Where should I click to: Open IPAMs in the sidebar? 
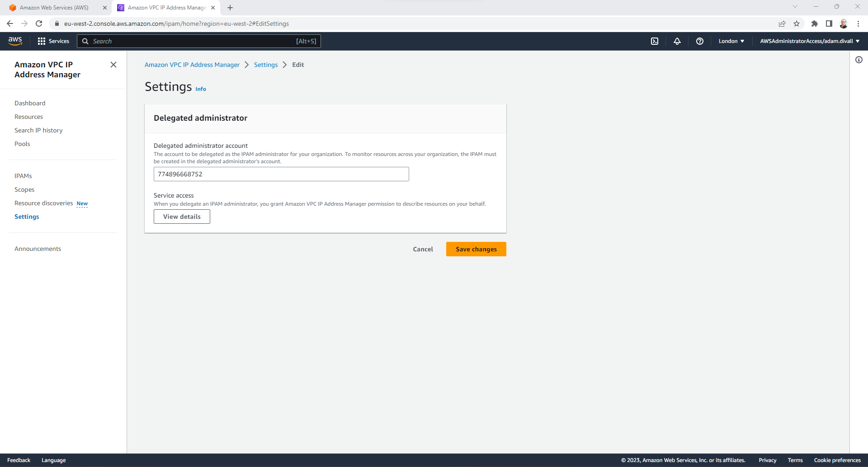pos(23,176)
